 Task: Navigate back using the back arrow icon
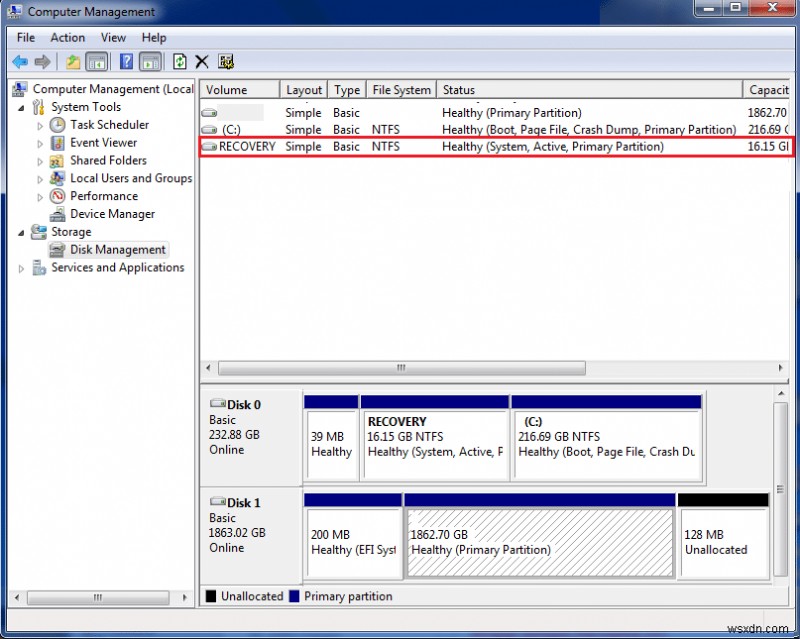[x=20, y=61]
